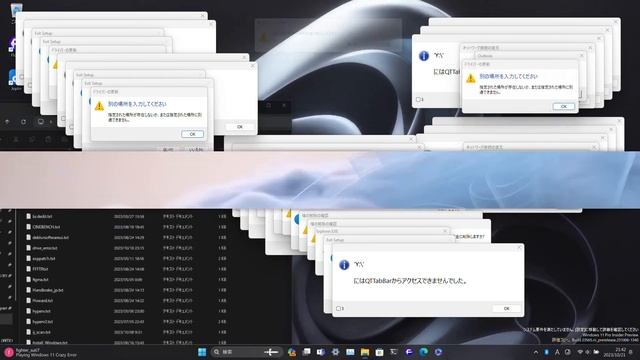Viewport: 640px width, 360px height.
Task: Click the modified date of figma.txt
Action: pos(128,280)
